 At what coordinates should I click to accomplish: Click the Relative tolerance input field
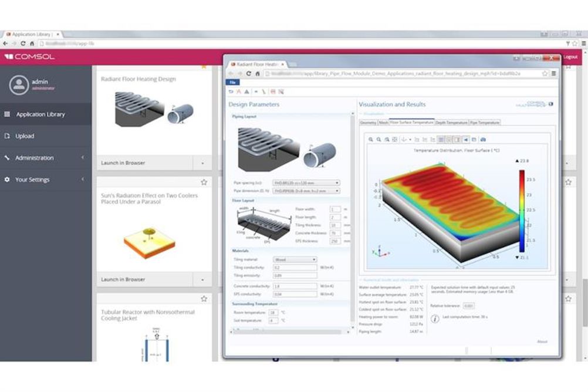(x=468, y=306)
